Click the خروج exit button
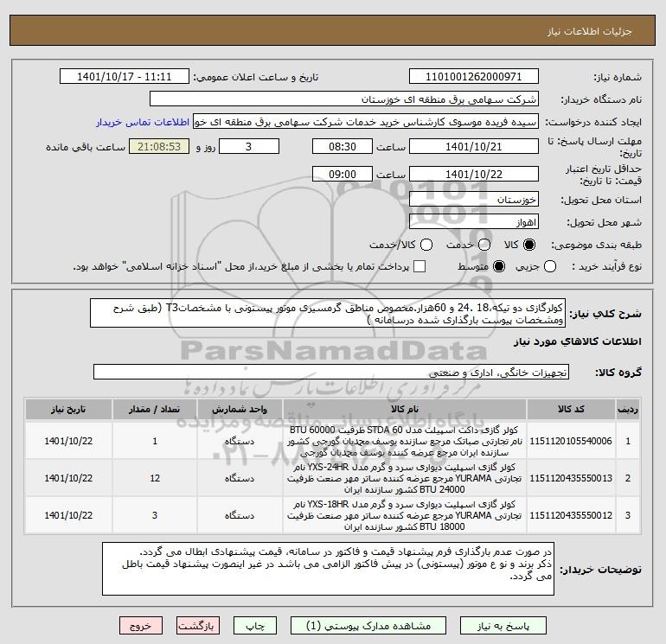This screenshot has height=644, width=666. point(141,626)
